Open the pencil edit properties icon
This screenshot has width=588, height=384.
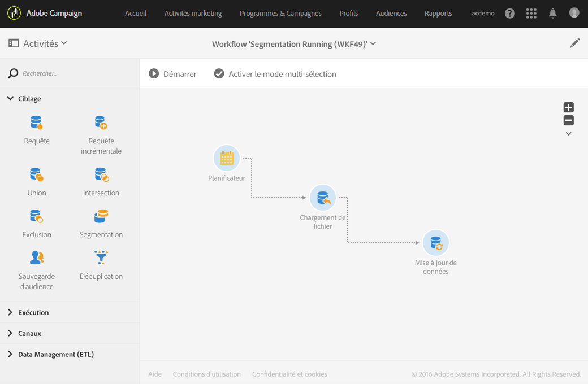(574, 43)
